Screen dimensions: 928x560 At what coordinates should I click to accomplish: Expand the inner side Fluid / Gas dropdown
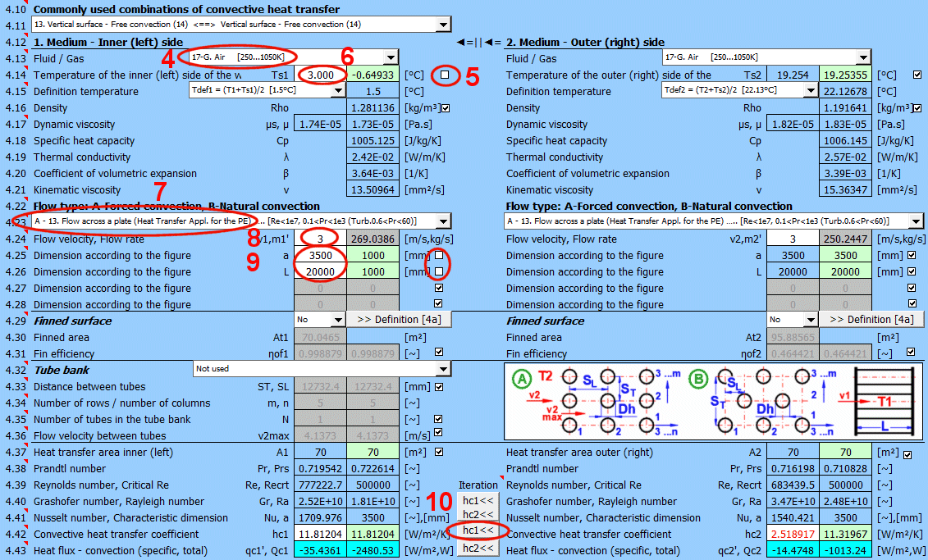tap(391, 57)
